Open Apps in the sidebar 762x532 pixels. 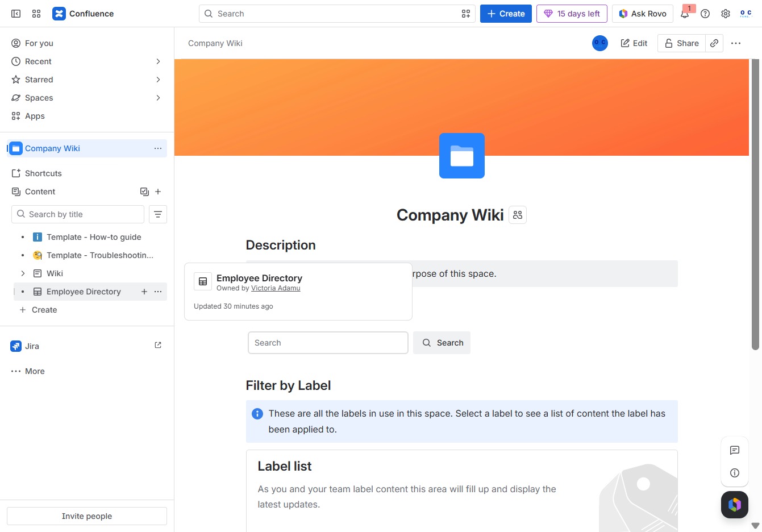pos(87,116)
